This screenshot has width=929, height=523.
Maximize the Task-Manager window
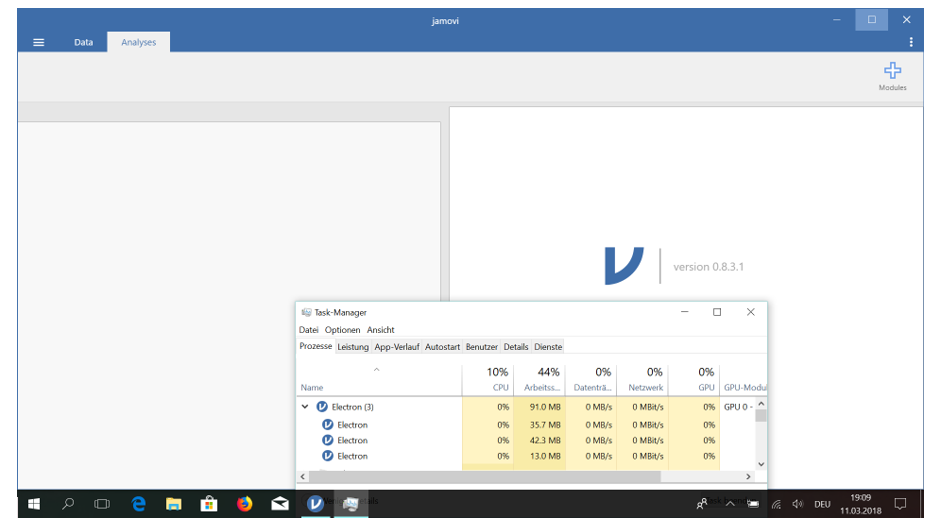coord(717,312)
